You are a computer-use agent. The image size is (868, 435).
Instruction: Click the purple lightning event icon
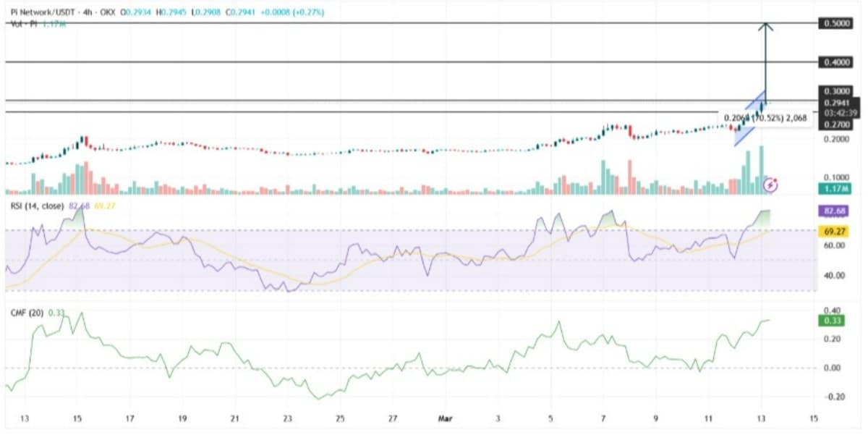(771, 185)
